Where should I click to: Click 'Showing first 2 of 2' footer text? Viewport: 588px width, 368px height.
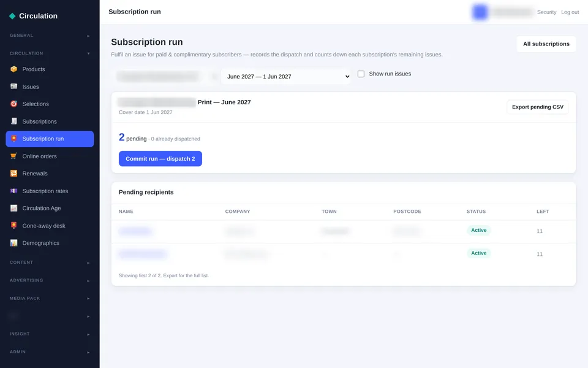click(x=164, y=275)
